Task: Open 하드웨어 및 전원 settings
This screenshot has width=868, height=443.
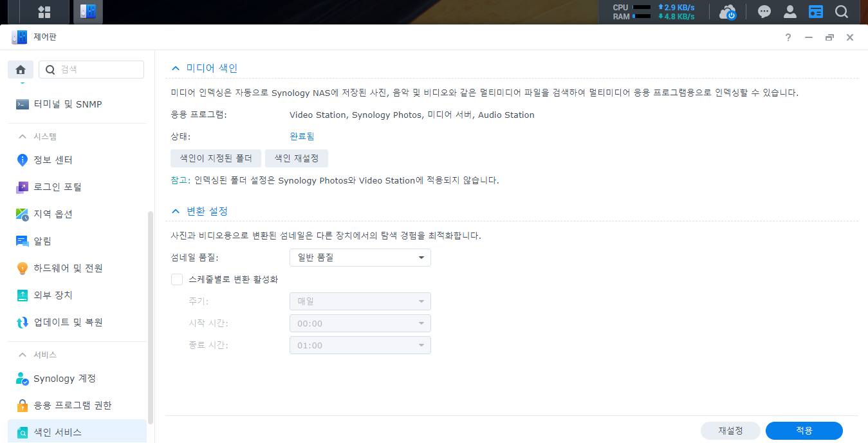Action: coord(77,268)
